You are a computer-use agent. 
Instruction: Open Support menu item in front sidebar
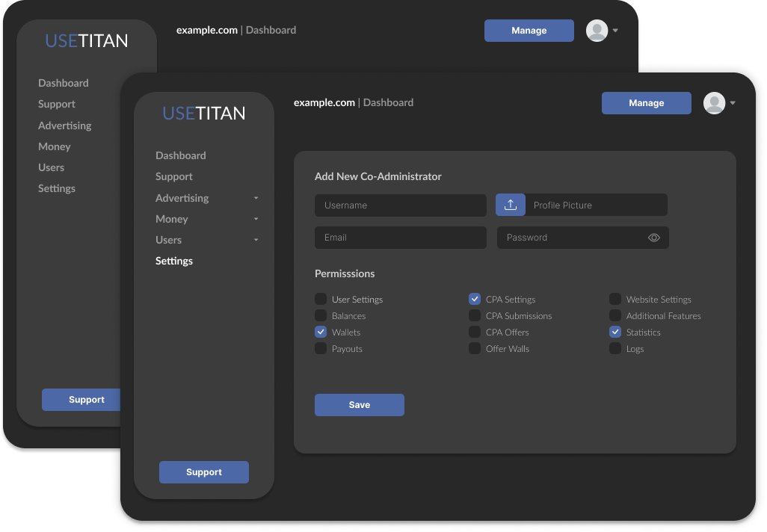(x=173, y=176)
